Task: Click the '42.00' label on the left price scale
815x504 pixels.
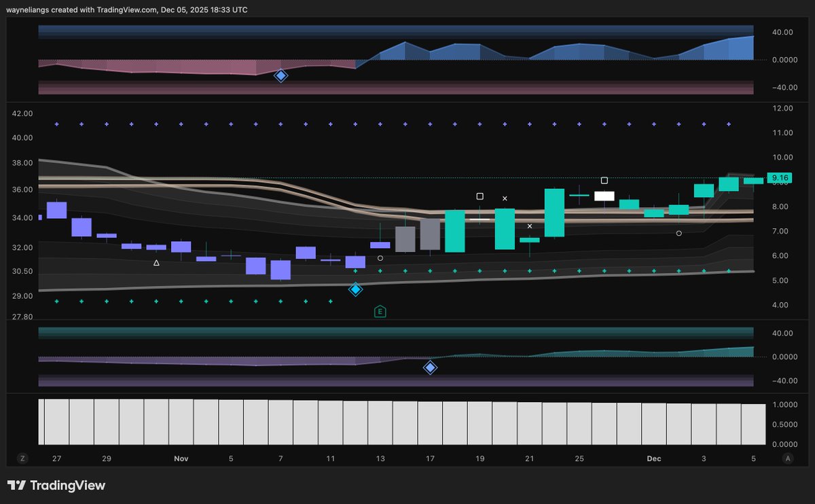Action: tap(22, 114)
